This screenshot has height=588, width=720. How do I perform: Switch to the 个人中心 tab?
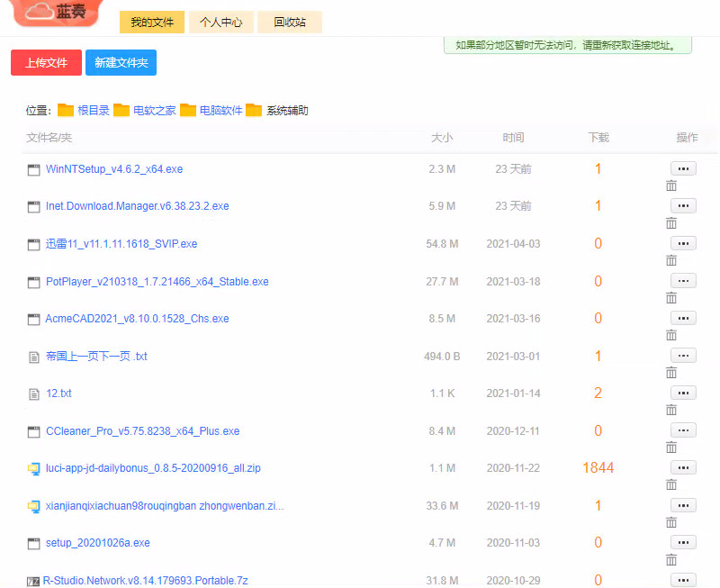[220, 22]
